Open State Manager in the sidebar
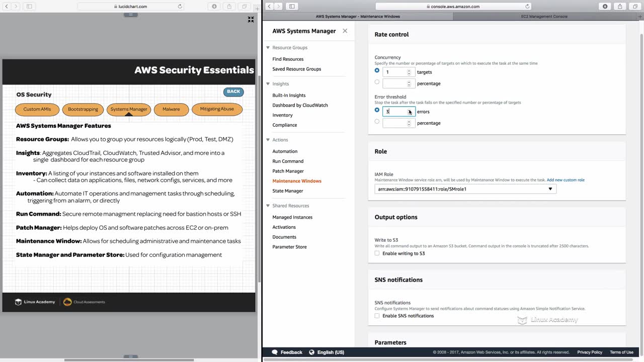Viewport: 644px width, 362px height. (x=288, y=191)
